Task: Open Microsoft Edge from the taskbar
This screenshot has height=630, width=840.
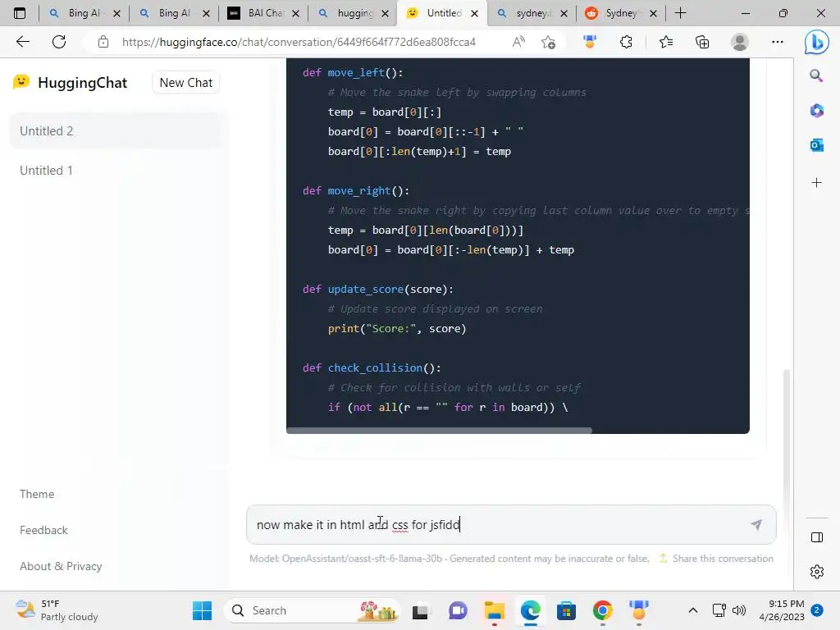Action: [x=530, y=610]
